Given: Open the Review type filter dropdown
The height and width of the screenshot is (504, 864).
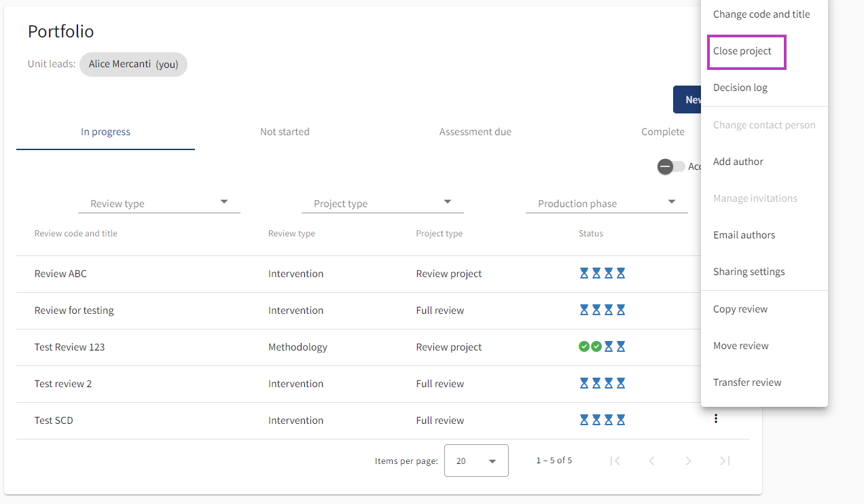Looking at the screenshot, I should coord(159,203).
